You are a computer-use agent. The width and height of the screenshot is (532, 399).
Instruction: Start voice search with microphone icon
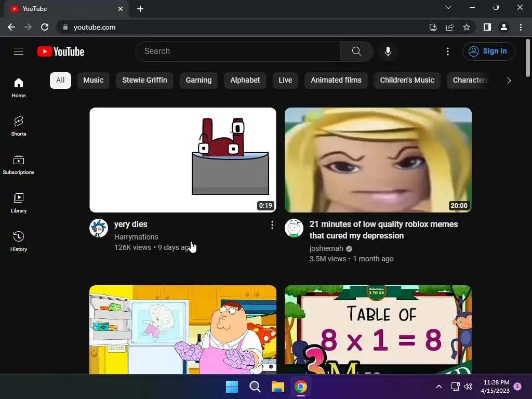pyautogui.click(x=388, y=51)
